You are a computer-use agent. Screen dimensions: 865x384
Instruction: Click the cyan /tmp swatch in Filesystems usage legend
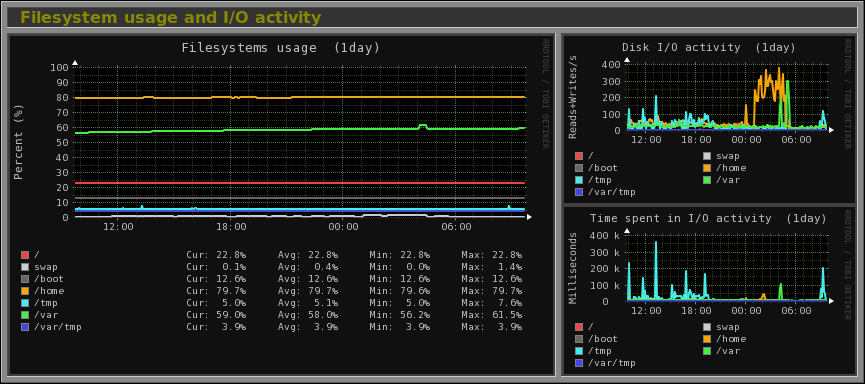click(x=25, y=303)
